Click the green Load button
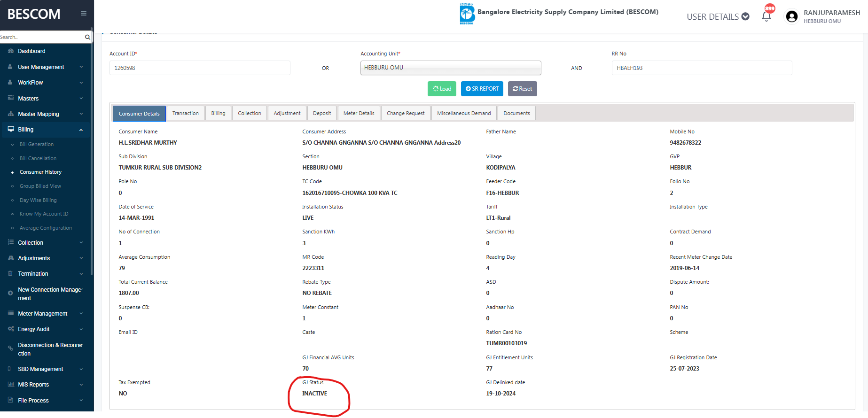Viewport: 868px width, 418px height. (x=442, y=89)
